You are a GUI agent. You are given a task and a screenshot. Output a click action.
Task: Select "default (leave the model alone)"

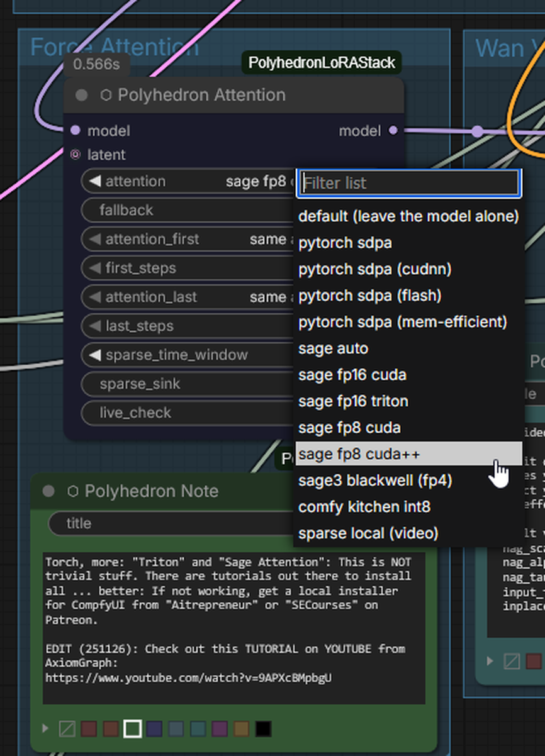pos(408,216)
